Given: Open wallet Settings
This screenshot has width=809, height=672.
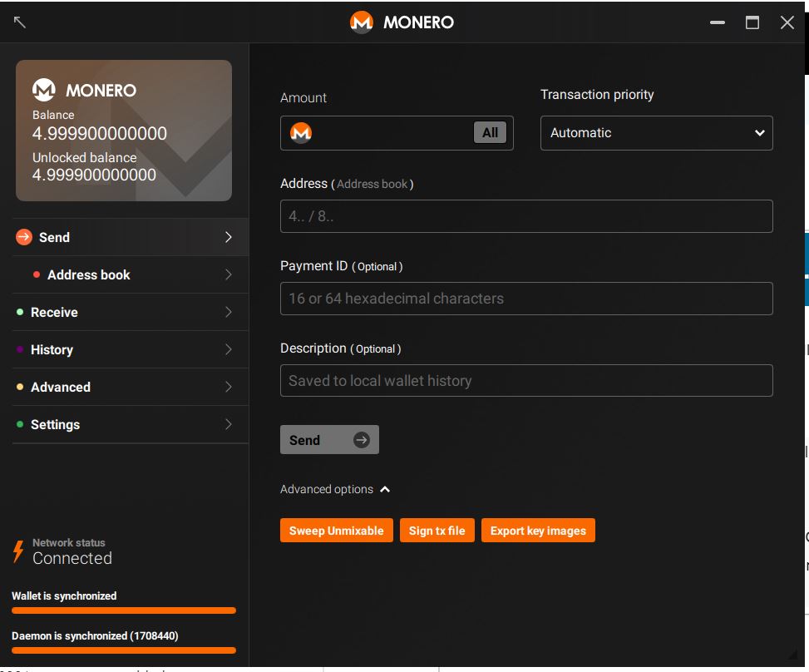Looking at the screenshot, I should pyautogui.click(x=130, y=424).
